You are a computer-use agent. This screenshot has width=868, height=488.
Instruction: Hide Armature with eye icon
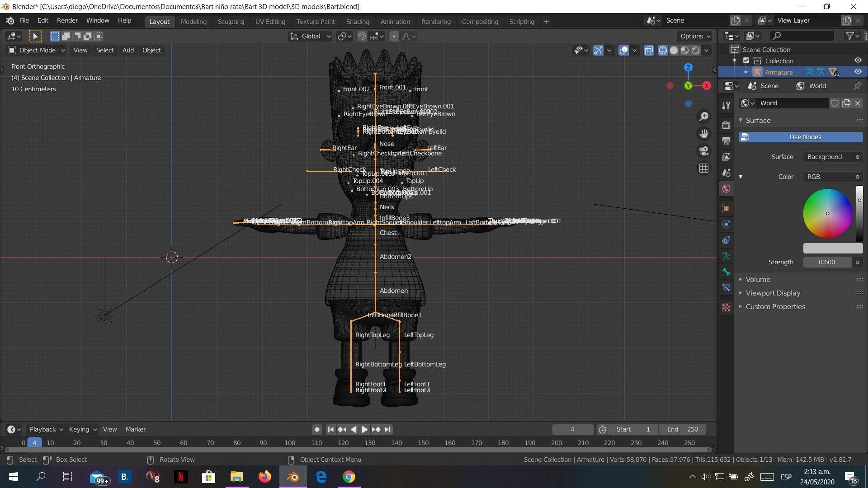pos(858,72)
